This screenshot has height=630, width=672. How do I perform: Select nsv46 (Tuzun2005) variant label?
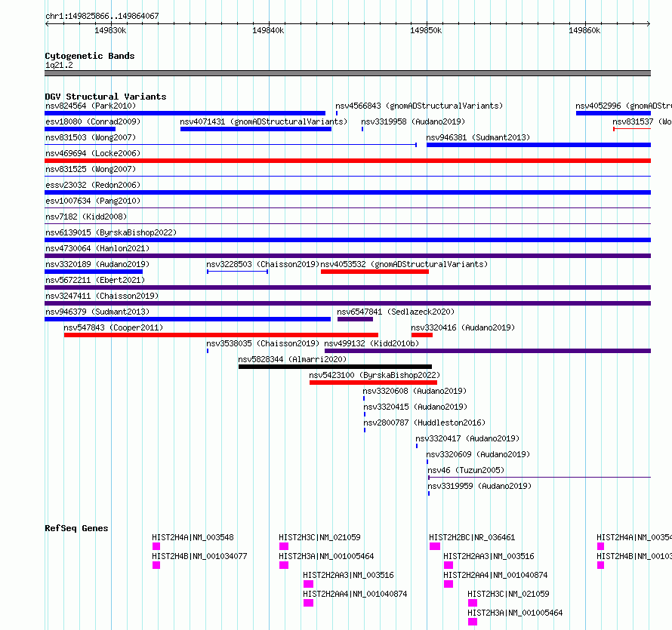pos(466,470)
